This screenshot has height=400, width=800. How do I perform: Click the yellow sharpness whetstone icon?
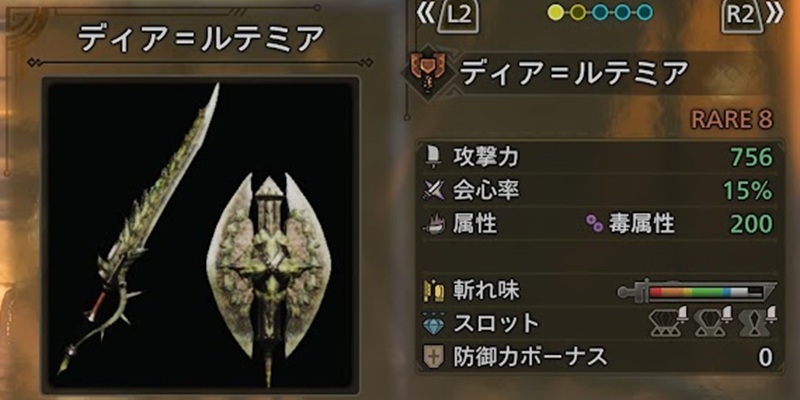coord(433,290)
